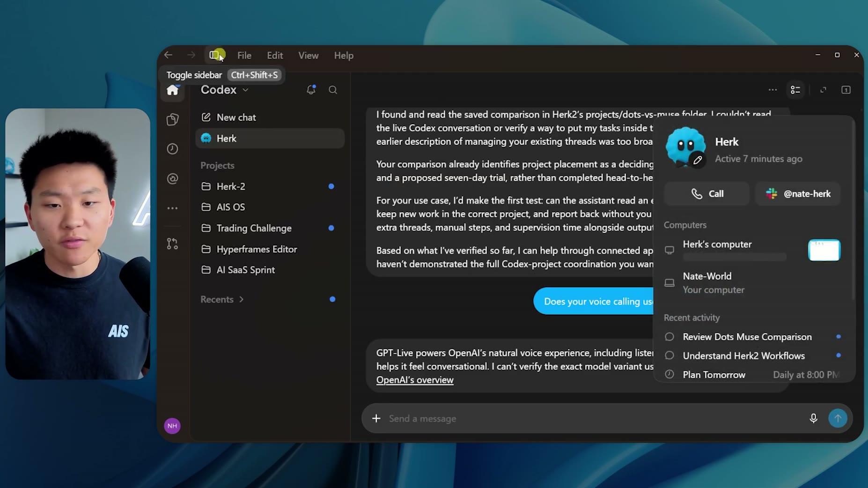Click the three dots icon in left rail

point(172,208)
